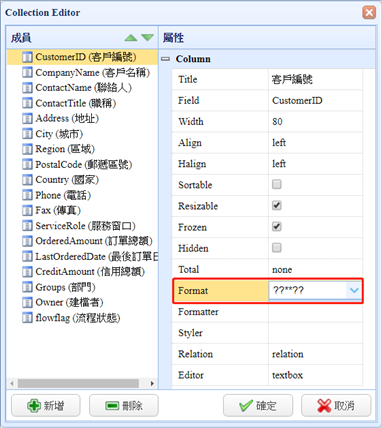Click the flowflag member column icon

[x=27, y=318]
